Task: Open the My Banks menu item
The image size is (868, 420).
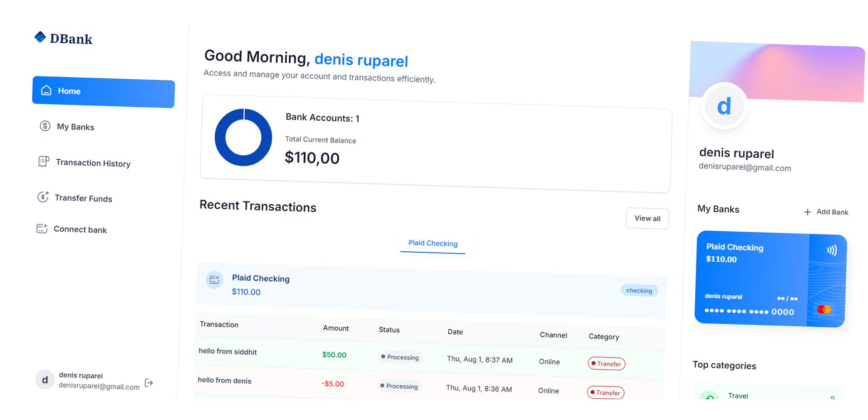Action: [75, 127]
